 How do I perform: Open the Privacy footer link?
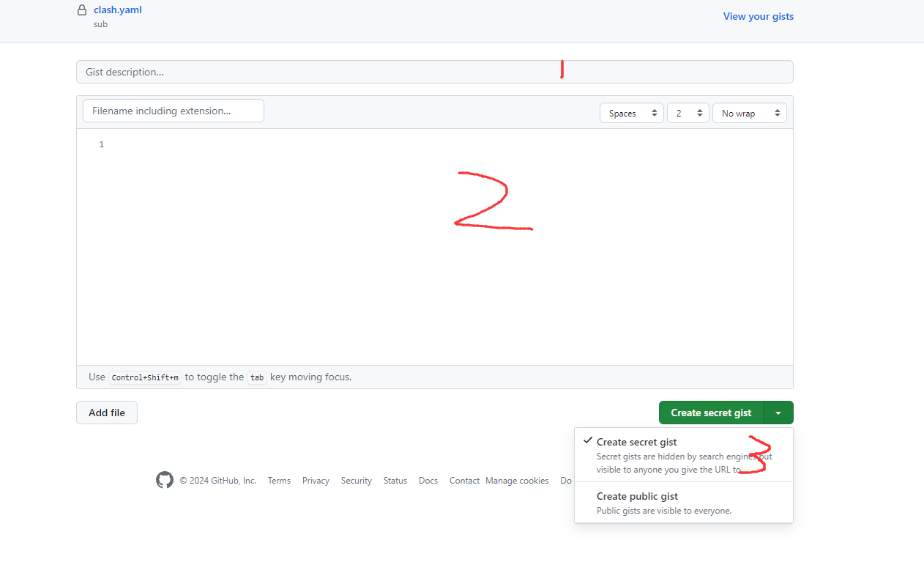(x=316, y=481)
